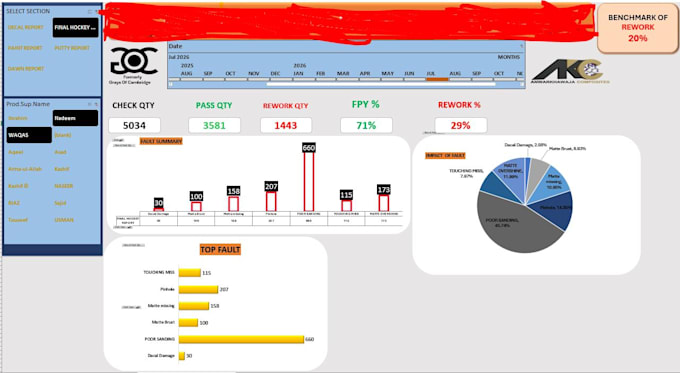This screenshot has height=373, width=680.
Task: Select the REWORK QTY value 1443
Action: tap(285, 125)
